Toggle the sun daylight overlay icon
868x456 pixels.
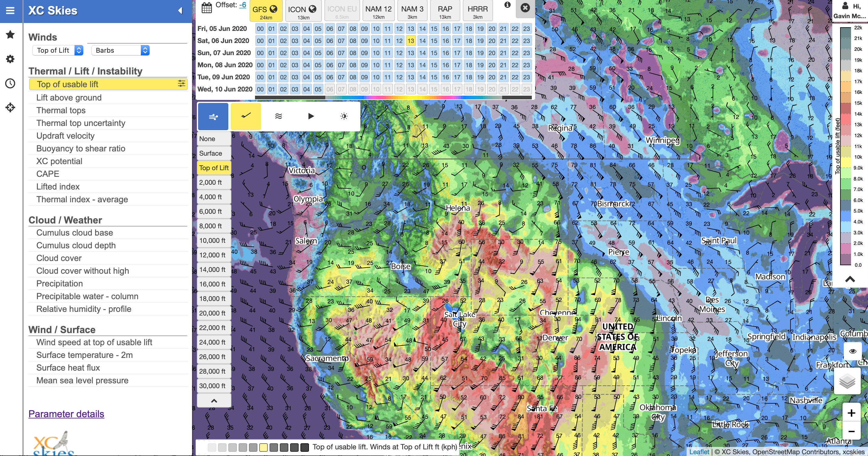tap(344, 116)
